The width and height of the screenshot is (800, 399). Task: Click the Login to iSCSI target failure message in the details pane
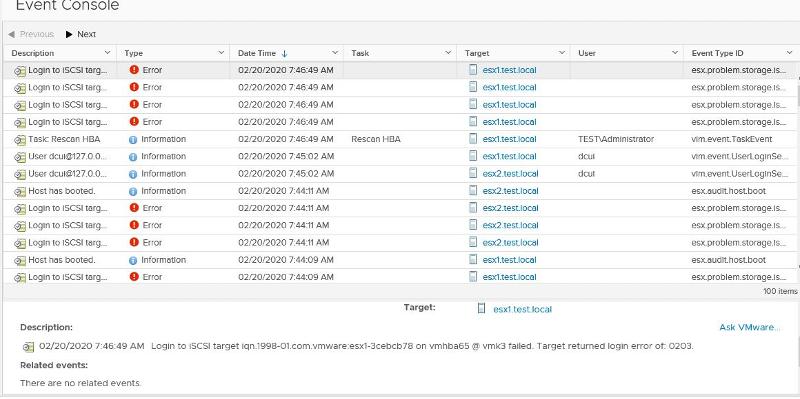[422, 346]
